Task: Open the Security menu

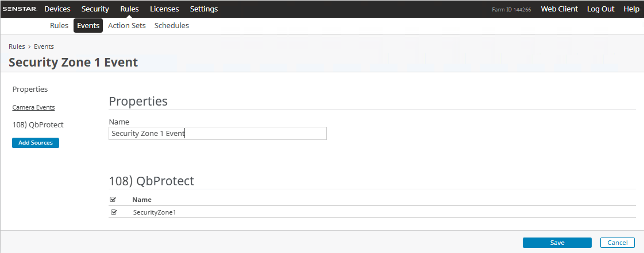Action: [95, 9]
